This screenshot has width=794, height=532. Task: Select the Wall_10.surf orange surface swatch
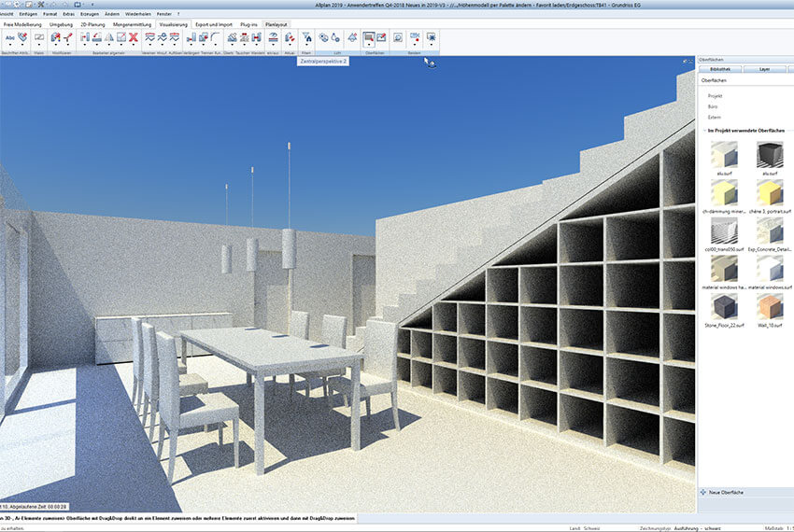[x=770, y=308]
